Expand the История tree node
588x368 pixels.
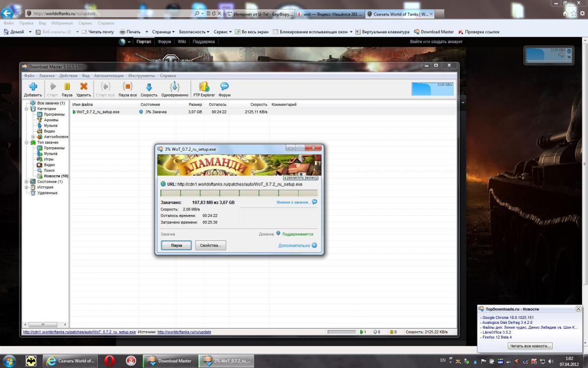[x=26, y=187]
